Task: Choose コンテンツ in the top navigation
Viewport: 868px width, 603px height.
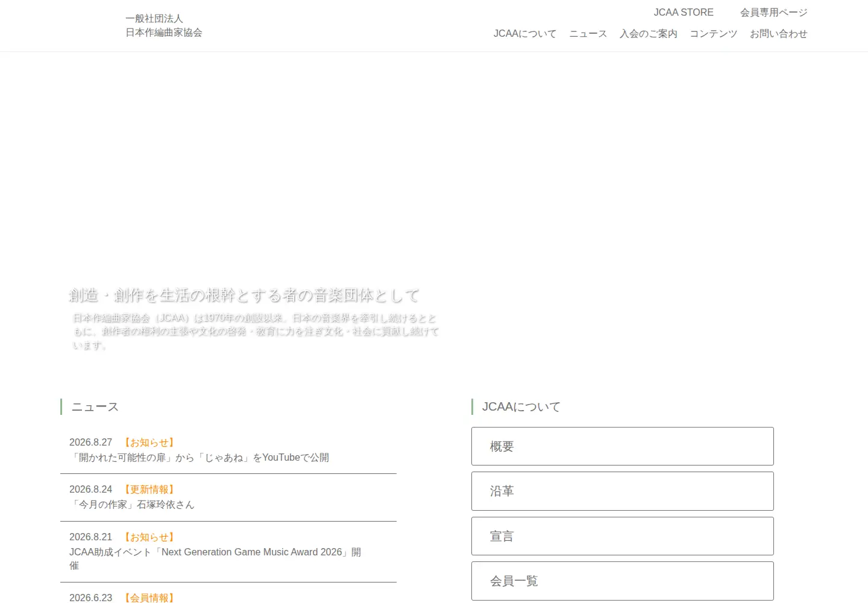Action: click(714, 34)
